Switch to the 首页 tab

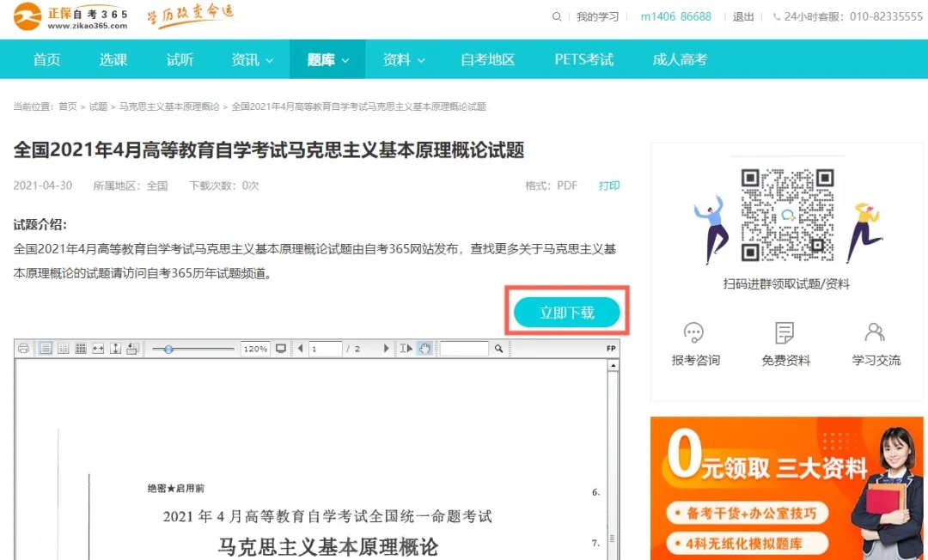click(x=46, y=58)
